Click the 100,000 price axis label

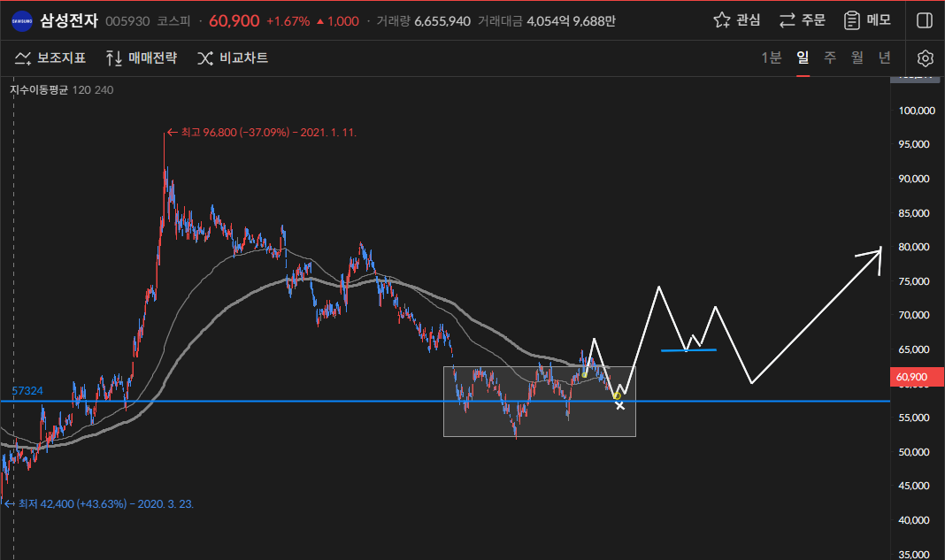(x=917, y=111)
